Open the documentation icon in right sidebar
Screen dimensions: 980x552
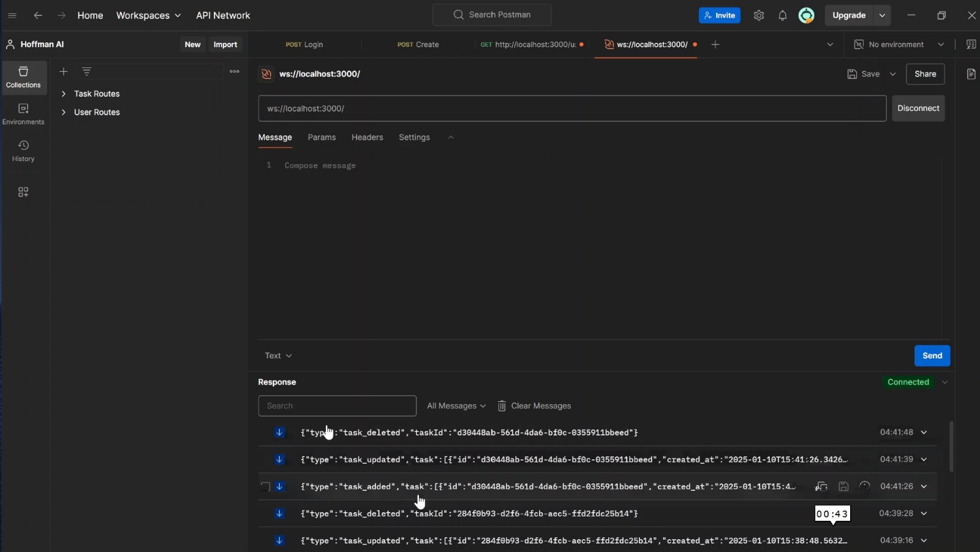pos(971,74)
